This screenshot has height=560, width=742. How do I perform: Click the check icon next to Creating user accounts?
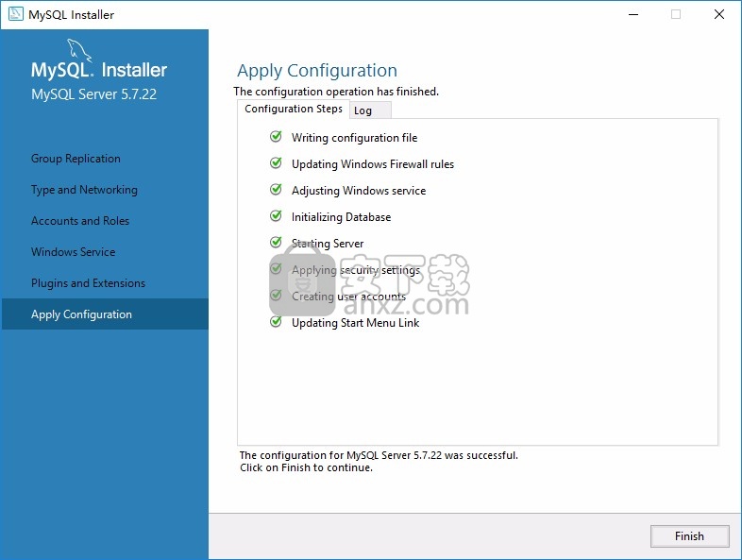pos(276,296)
